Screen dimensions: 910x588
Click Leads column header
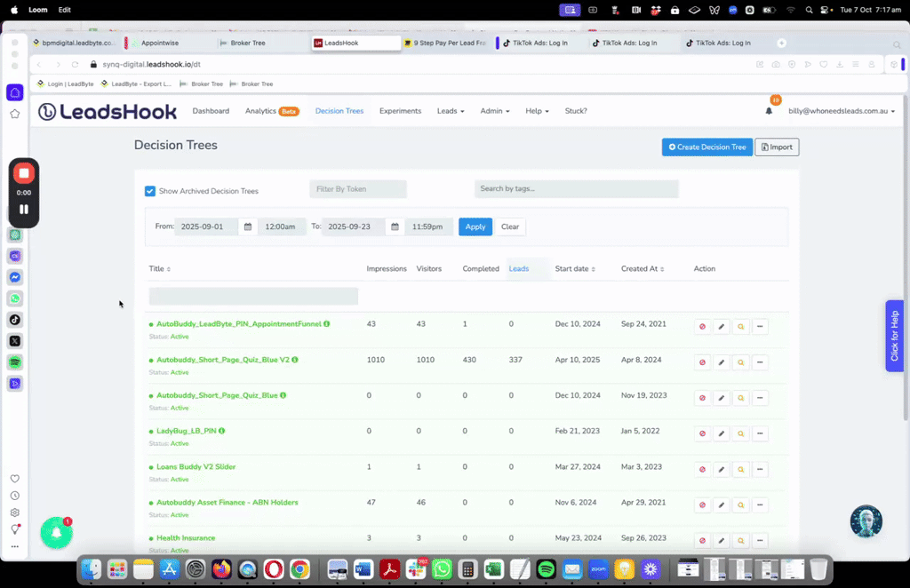coord(518,268)
